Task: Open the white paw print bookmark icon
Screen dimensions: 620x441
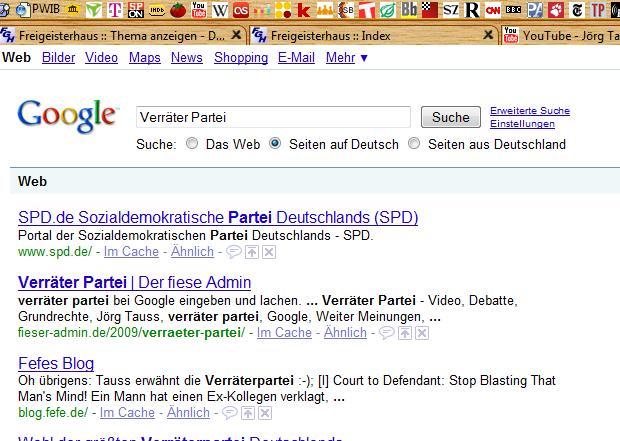Action: point(556,10)
